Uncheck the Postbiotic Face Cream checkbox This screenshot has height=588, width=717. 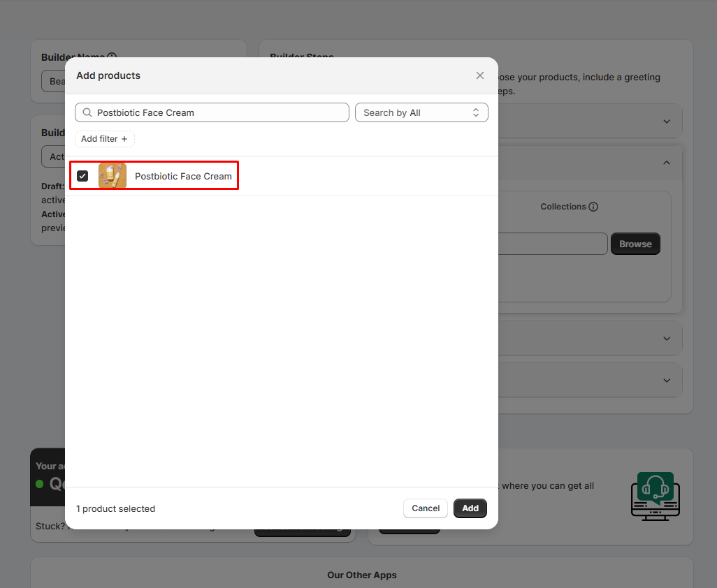click(x=82, y=176)
